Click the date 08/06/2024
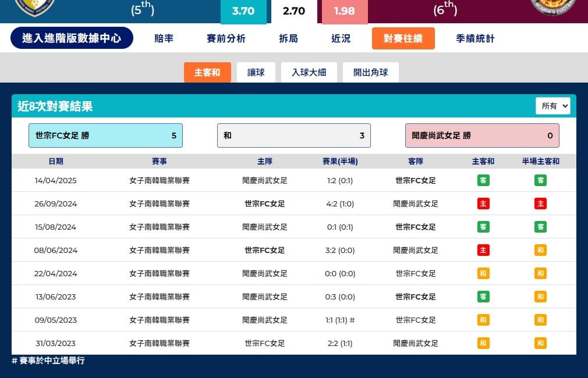Viewport: 588px width, 378px height. point(55,250)
